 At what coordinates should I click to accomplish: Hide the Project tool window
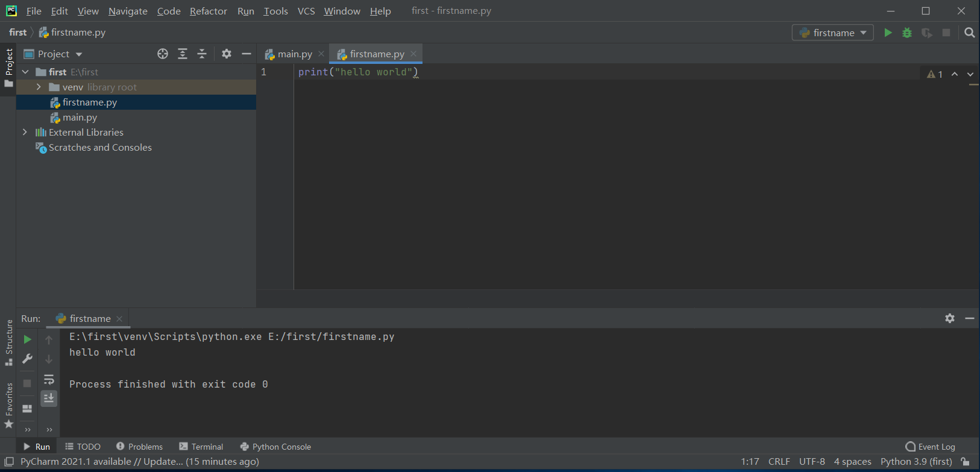(246, 54)
